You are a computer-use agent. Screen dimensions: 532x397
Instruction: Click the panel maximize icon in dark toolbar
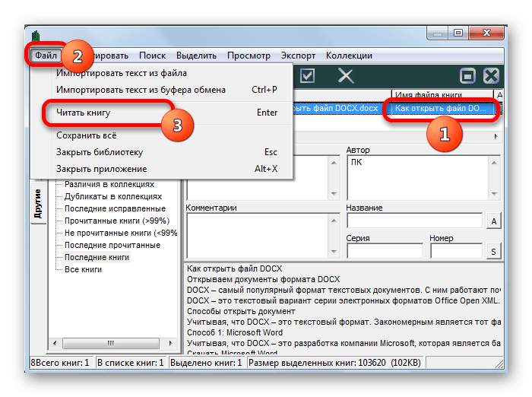click(467, 75)
